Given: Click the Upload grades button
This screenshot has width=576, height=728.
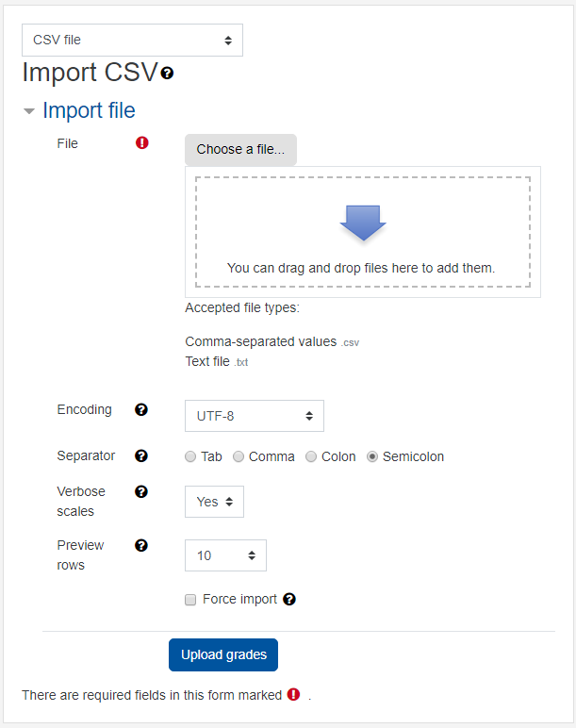Looking at the screenshot, I should [223, 654].
